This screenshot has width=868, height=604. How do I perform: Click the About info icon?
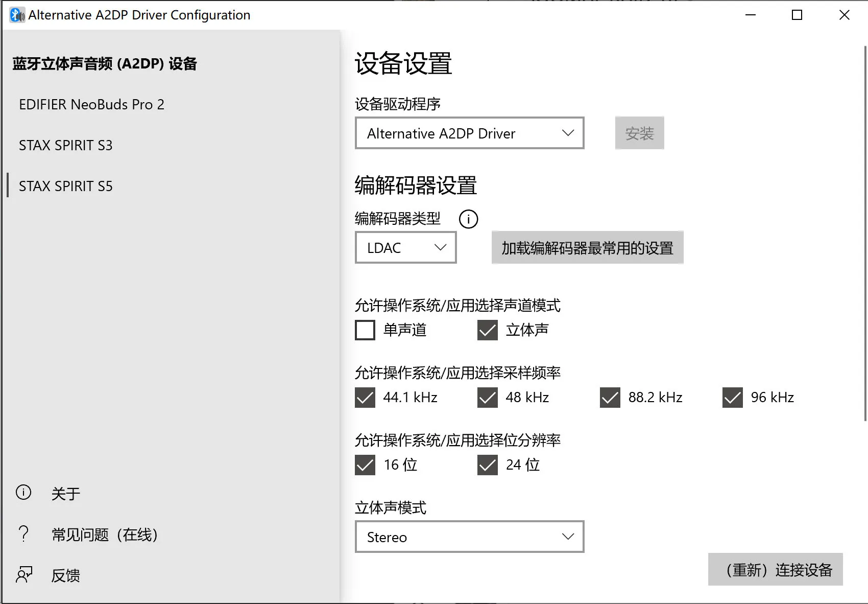(23, 492)
